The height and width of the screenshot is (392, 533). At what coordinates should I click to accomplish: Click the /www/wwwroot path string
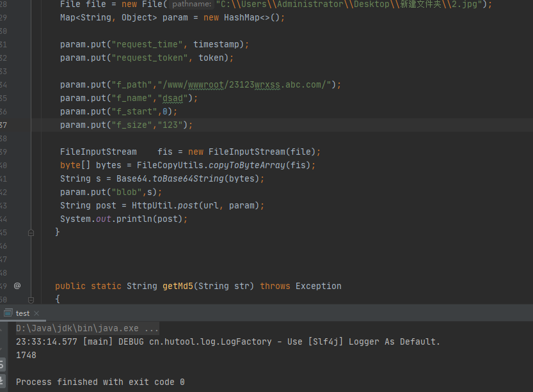click(x=244, y=84)
